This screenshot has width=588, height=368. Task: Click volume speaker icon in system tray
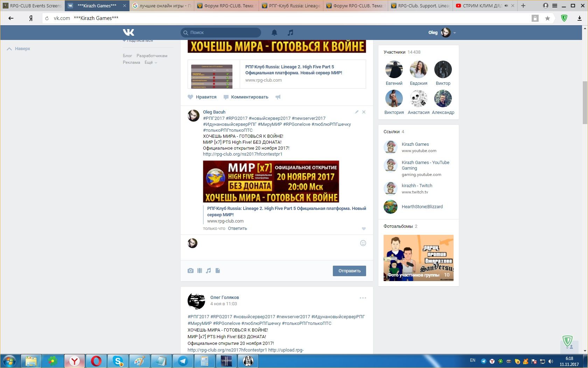coord(551,361)
